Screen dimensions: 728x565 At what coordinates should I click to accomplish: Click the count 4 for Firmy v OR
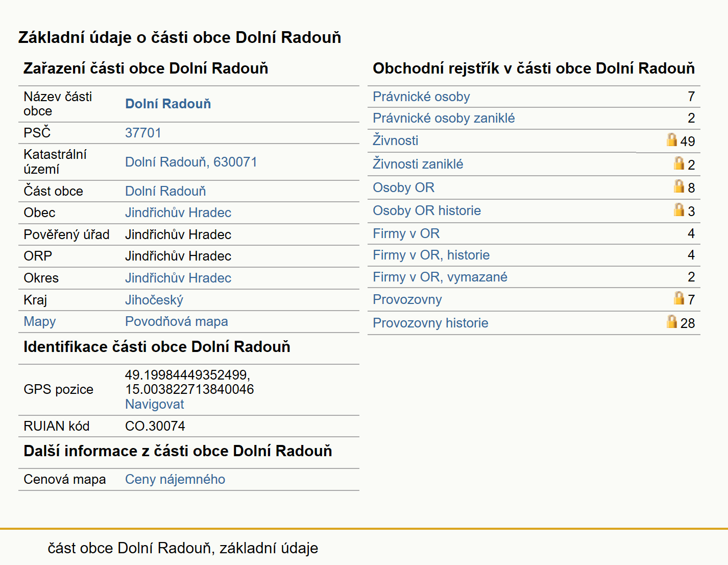coord(691,233)
